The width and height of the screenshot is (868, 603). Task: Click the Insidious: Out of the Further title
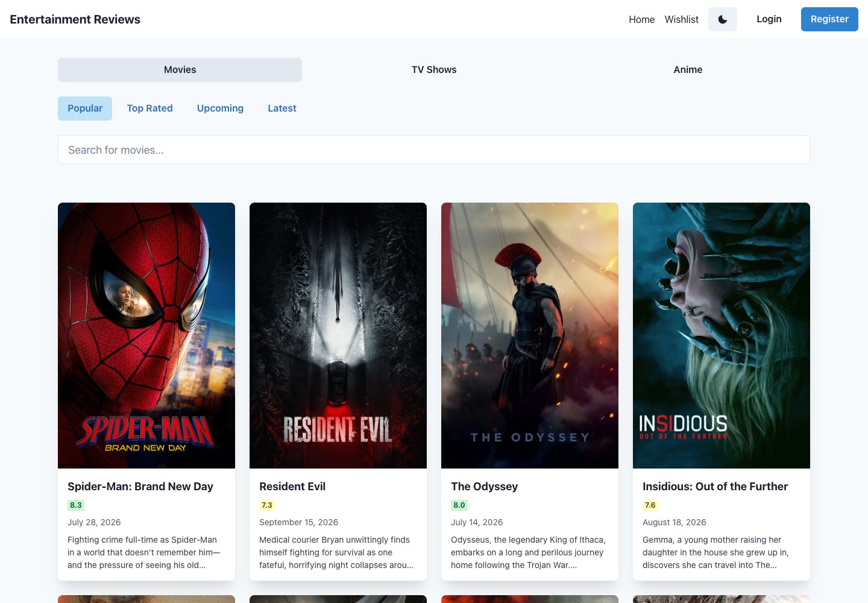pyautogui.click(x=715, y=487)
